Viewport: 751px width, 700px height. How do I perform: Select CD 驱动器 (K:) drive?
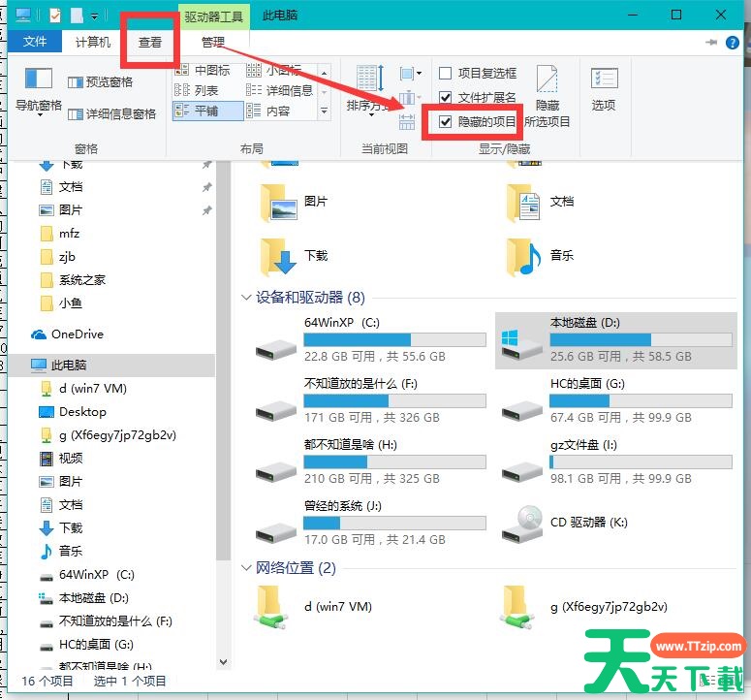pos(565,524)
